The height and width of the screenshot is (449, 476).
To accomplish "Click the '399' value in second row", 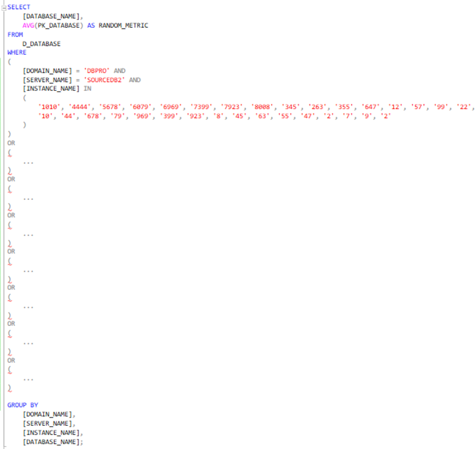I will tap(169, 116).
